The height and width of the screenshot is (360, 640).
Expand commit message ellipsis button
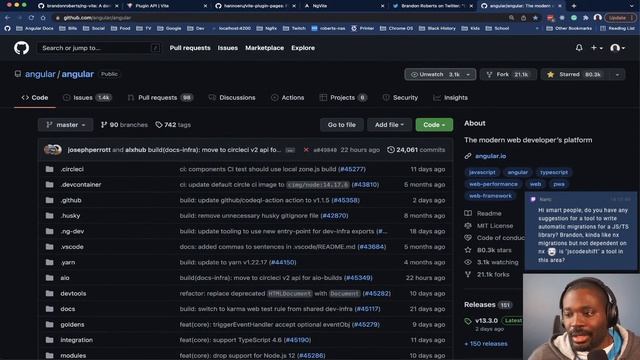[290, 150]
